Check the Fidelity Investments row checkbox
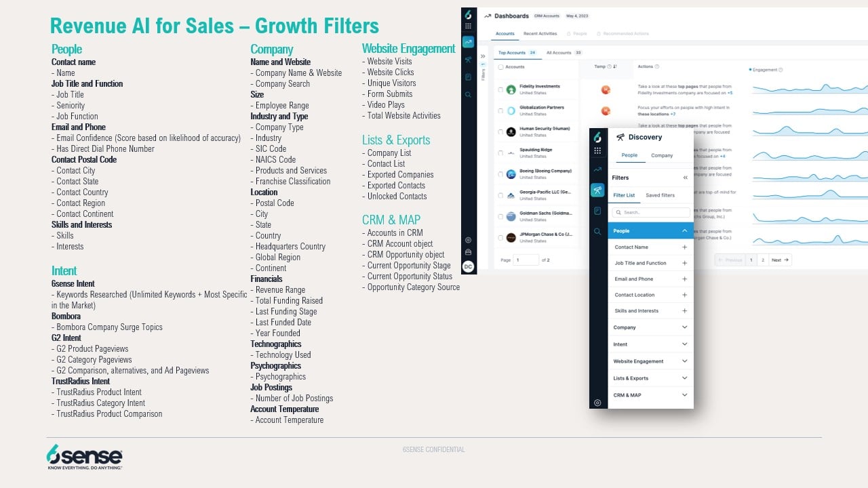Screen dimensions: 868x488 500,89
